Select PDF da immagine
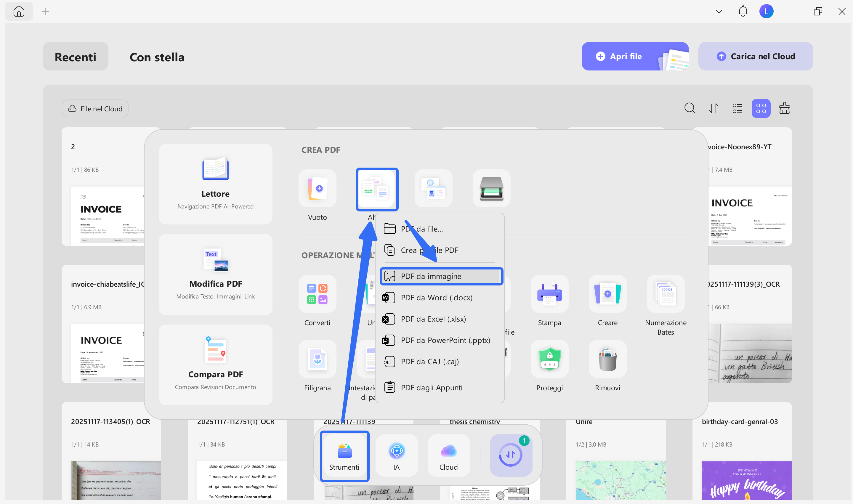 (x=441, y=276)
